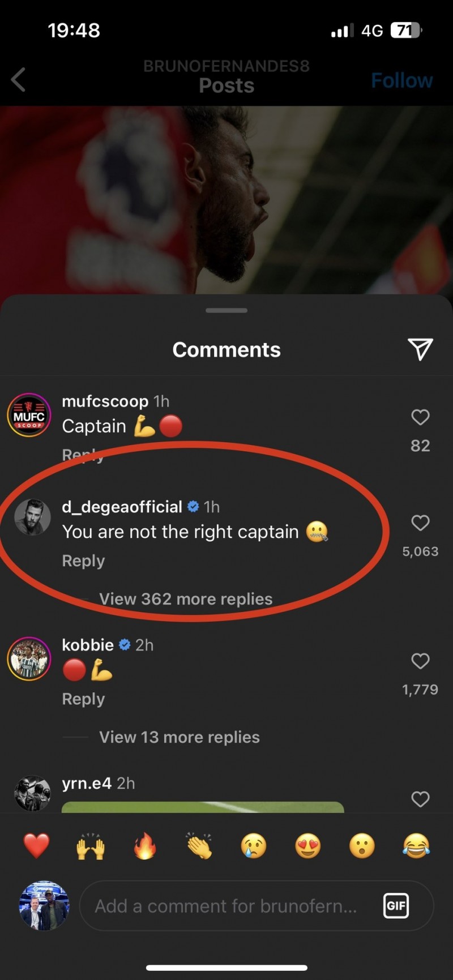Like the d_degeaofficial comment
This screenshot has height=980, width=453.
click(x=420, y=523)
